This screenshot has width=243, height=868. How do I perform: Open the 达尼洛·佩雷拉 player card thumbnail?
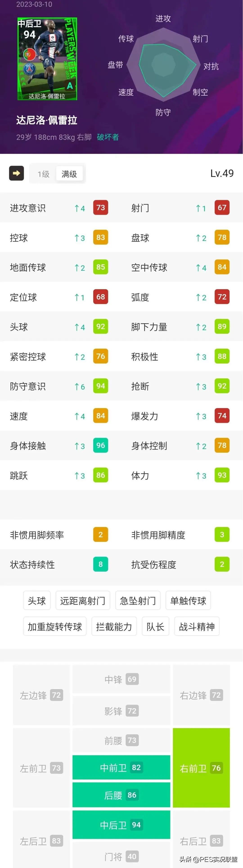click(x=47, y=59)
